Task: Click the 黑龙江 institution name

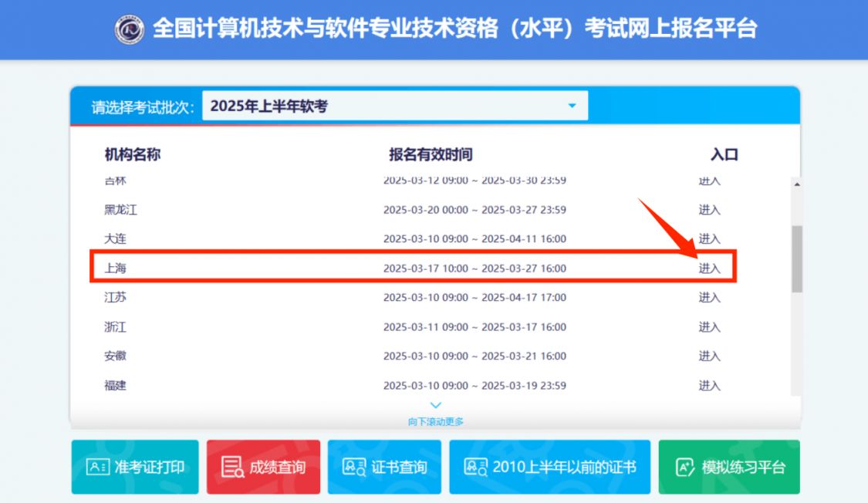Action: click(x=120, y=210)
